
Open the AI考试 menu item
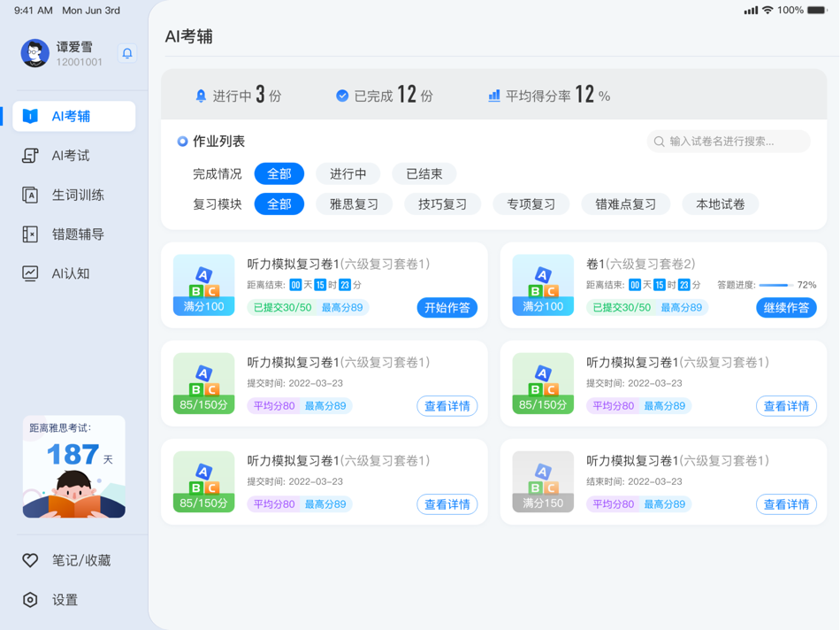pos(74,156)
